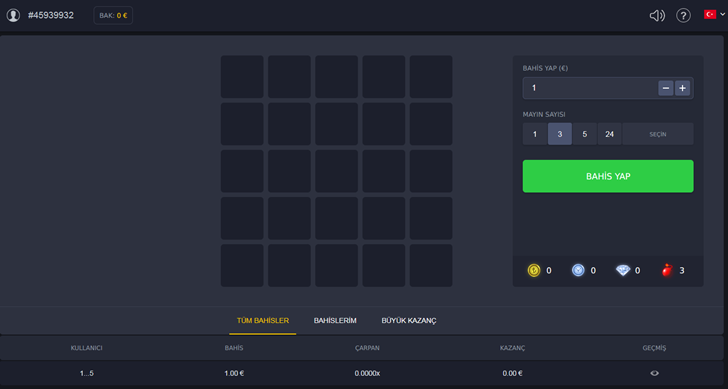Click the 0.00 € winnings value
The image size is (728, 389).
[x=513, y=373]
